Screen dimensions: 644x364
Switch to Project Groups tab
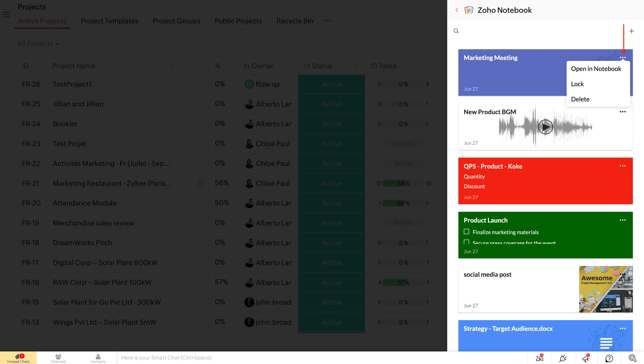pyautogui.click(x=176, y=21)
